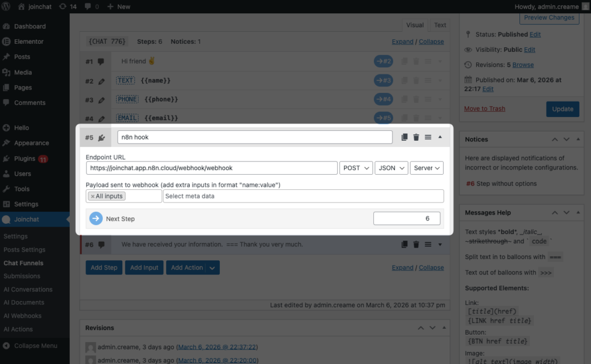Edit the Public visibility
The width and height of the screenshot is (591, 364).
pyautogui.click(x=529, y=50)
